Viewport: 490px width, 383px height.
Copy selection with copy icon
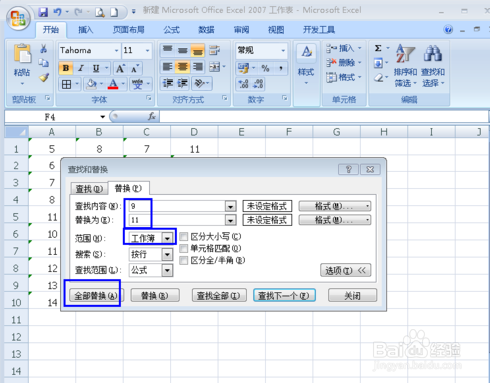pos(43,63)
